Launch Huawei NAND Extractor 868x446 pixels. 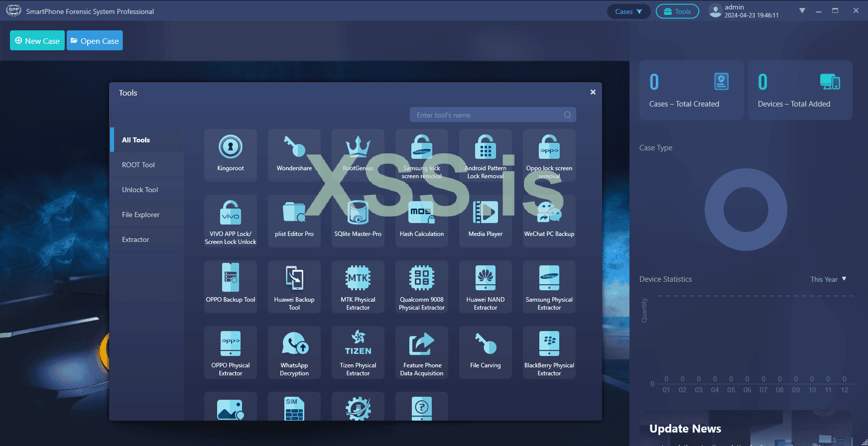pyautogui.click(x=486, y=287)
